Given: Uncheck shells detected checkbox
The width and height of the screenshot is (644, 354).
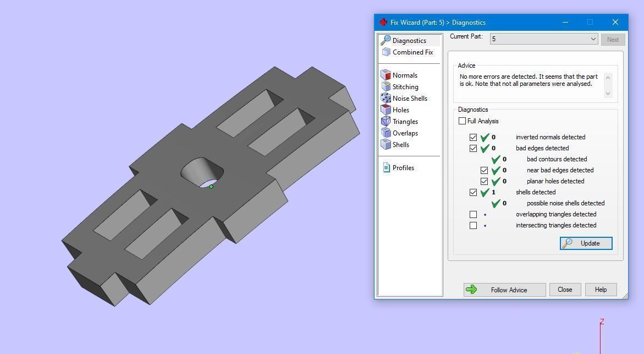Looking at the screenshot, I should pyautogui.click(x=473, y=193).
